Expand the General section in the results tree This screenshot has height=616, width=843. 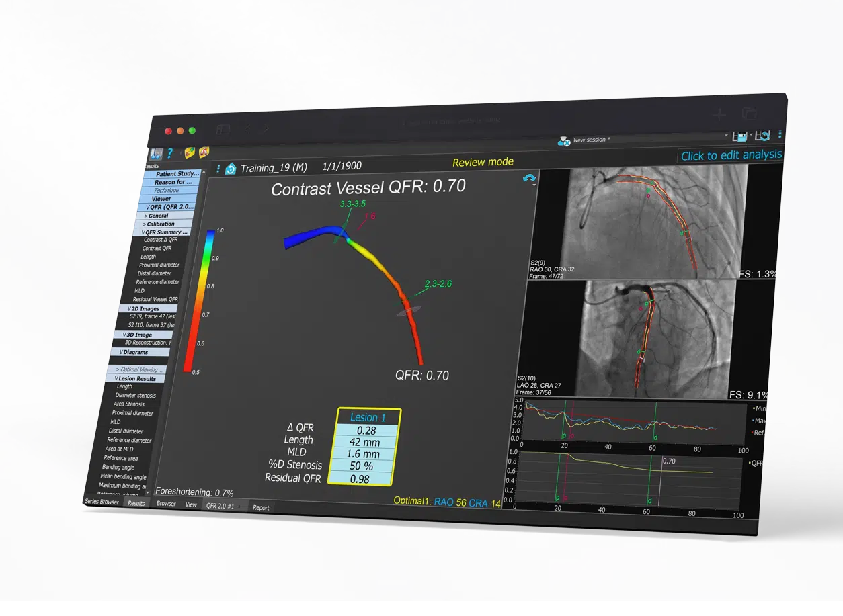click(x=158, y=216)
